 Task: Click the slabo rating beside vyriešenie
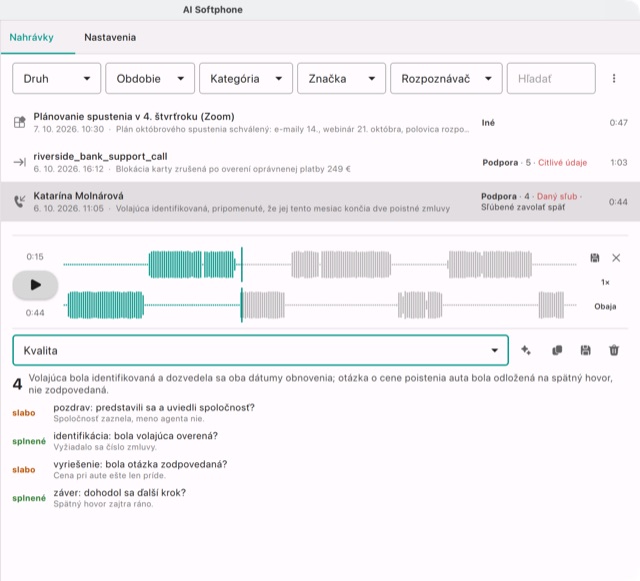tap(24, 470)
